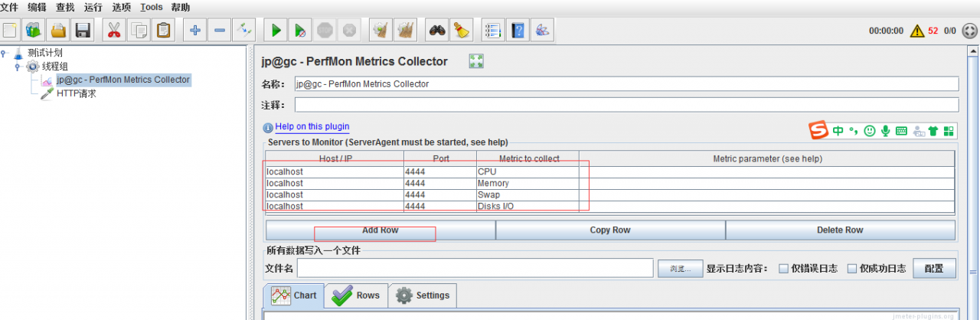Click the Paste clipboard icon

[x=163, y=31]
